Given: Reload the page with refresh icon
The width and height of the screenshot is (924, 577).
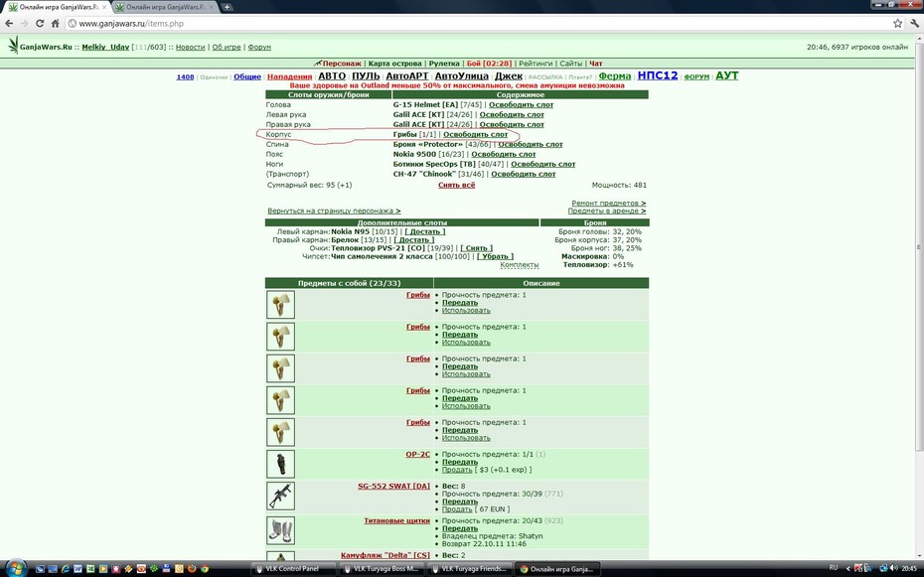Looking at the screenshot, I should (40, 24).
